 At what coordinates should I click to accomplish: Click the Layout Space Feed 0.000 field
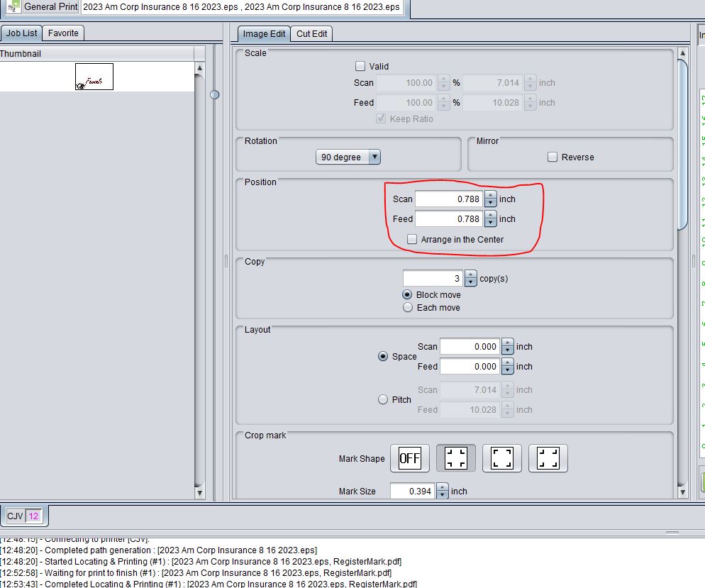click(x=470, y=366)
